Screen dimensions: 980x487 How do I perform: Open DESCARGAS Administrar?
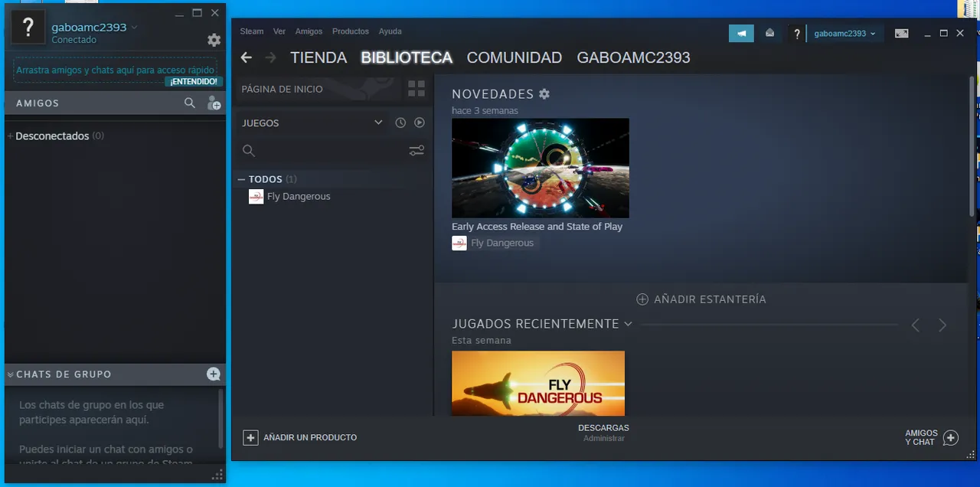click(603, 433)
